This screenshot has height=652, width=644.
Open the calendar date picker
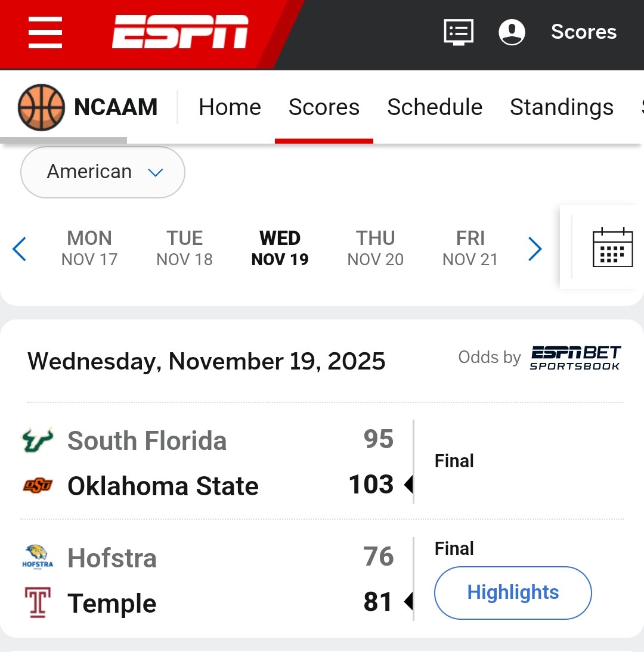[612, 247]
